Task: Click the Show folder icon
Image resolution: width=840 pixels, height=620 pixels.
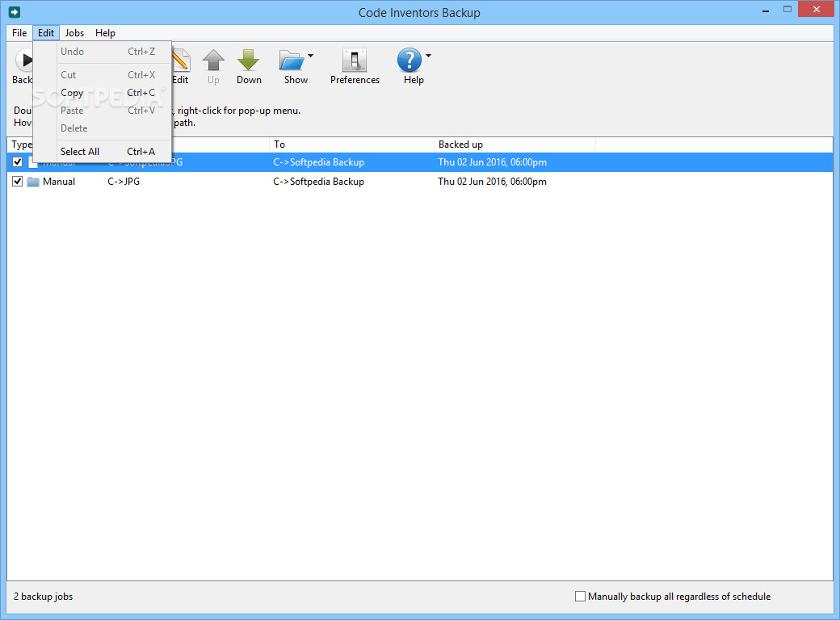Action: coord(292,60)
